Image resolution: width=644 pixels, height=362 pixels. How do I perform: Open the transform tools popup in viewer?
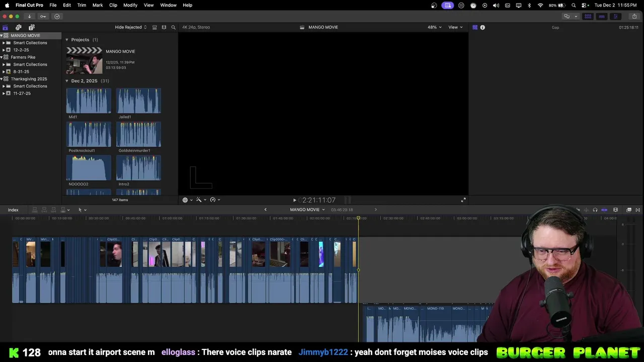tap(187, 200)
